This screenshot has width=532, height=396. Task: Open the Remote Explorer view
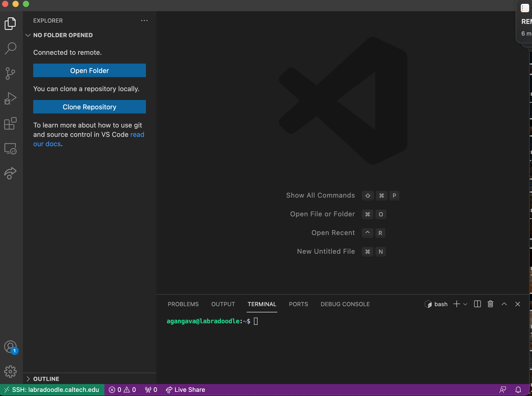pos(10,149)
